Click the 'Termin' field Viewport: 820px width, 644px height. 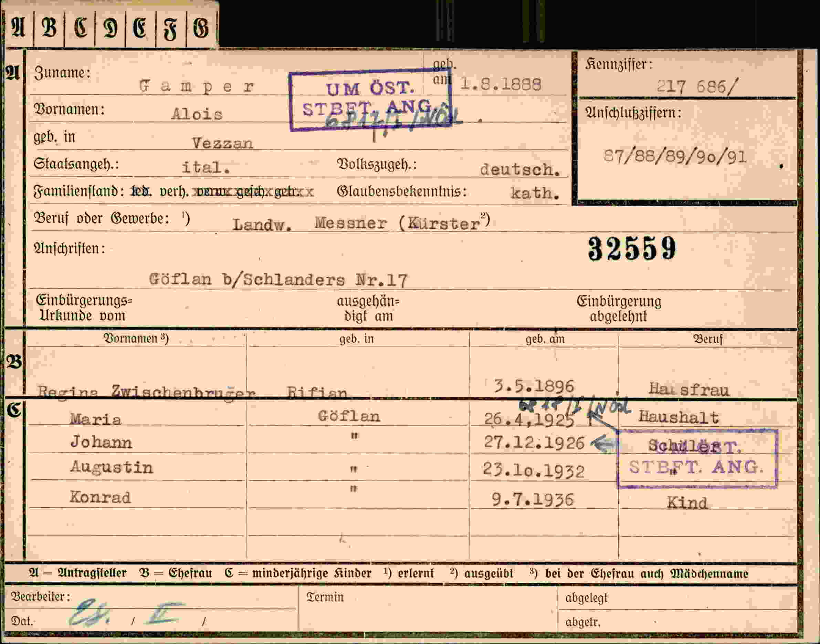click(428, 609)
